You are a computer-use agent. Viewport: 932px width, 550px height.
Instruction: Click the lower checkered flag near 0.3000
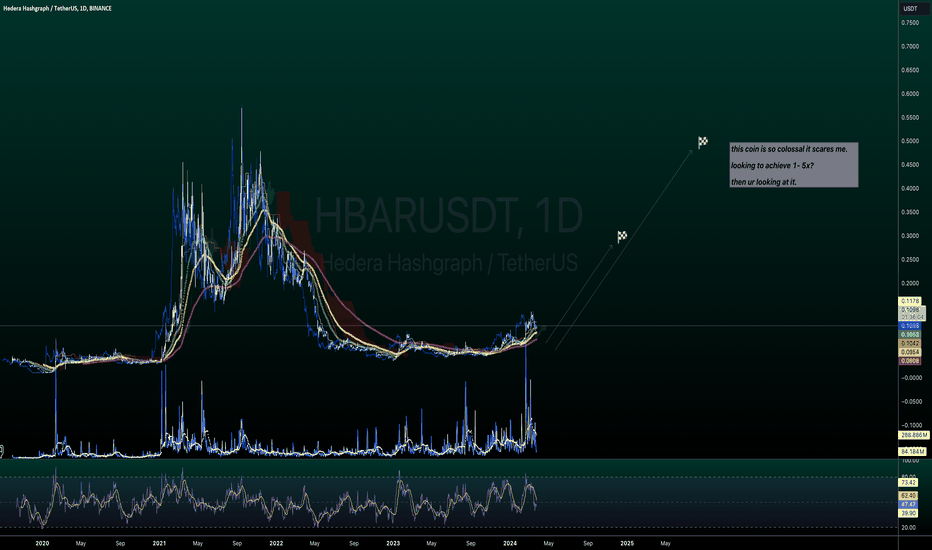pos(622,237)
